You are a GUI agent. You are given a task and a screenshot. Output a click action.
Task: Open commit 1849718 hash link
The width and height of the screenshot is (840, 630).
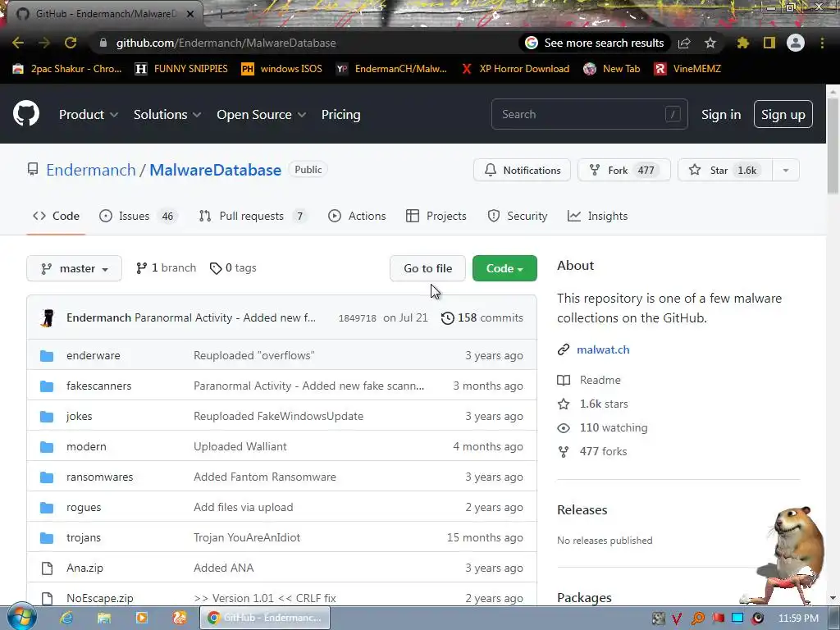[x=358, y=318]
